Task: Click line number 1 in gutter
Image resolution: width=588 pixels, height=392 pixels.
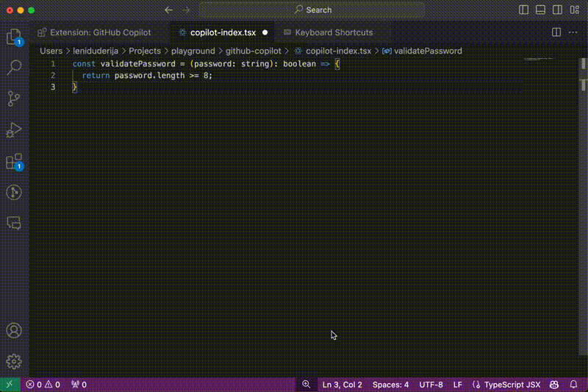Action: tap(53, 64)
